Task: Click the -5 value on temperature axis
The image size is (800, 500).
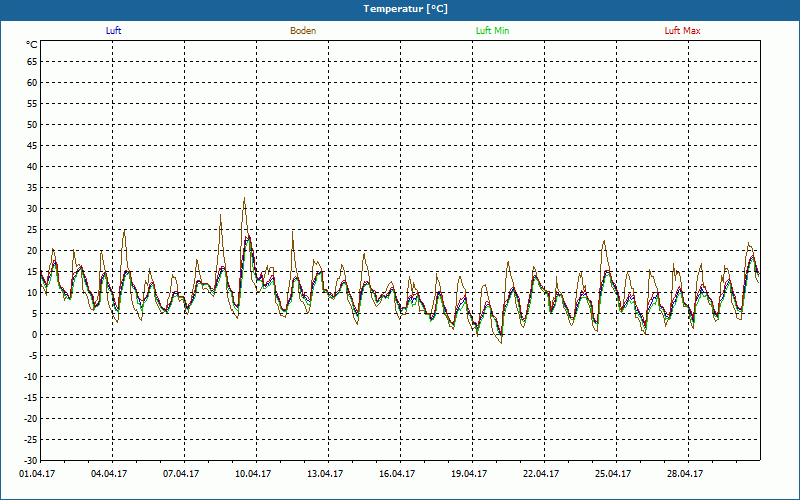Action: coord(33,356)
